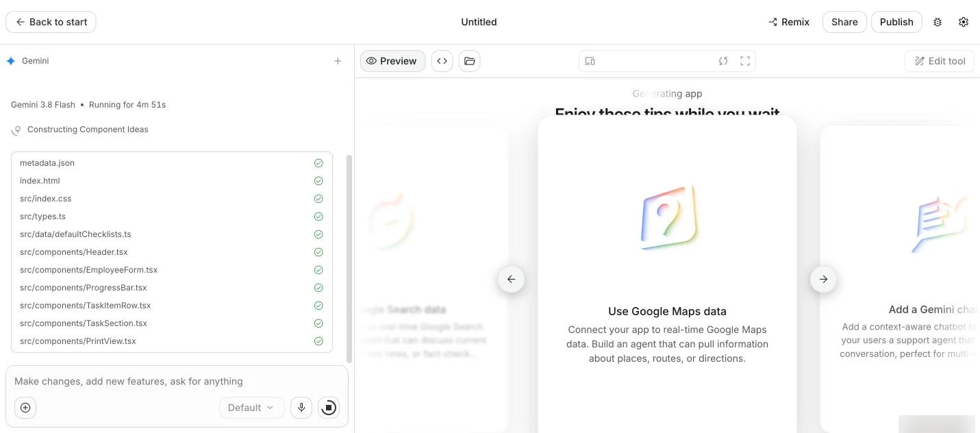Open the file explorer folder icon
This screenshot has width=980, height=433.
coord(469,61)
